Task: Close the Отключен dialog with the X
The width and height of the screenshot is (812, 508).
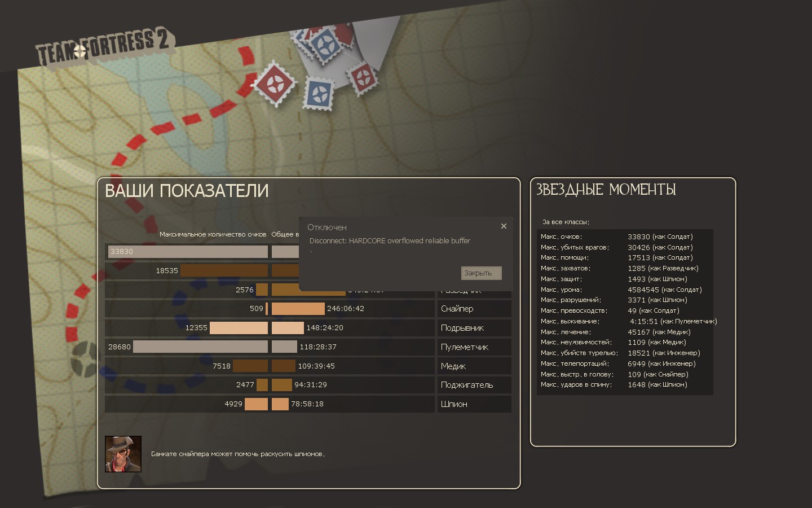Action: pyautogui.click(x=504, y=226)
